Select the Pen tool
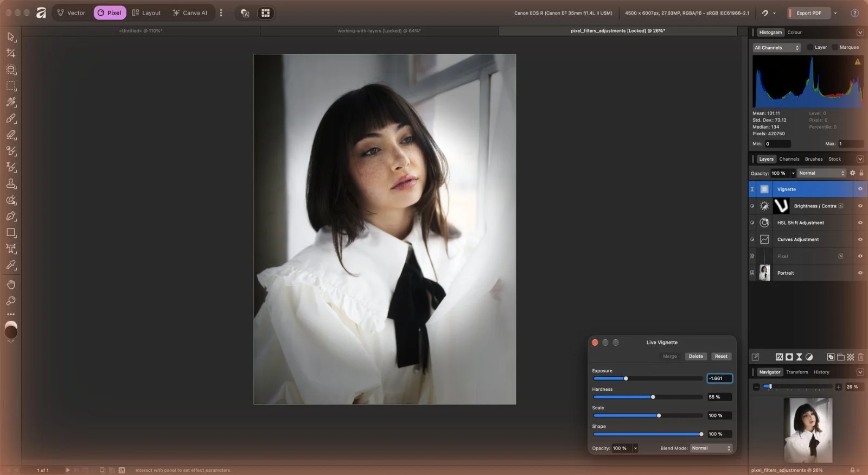The image size is (868, 475). pos(11,216)
